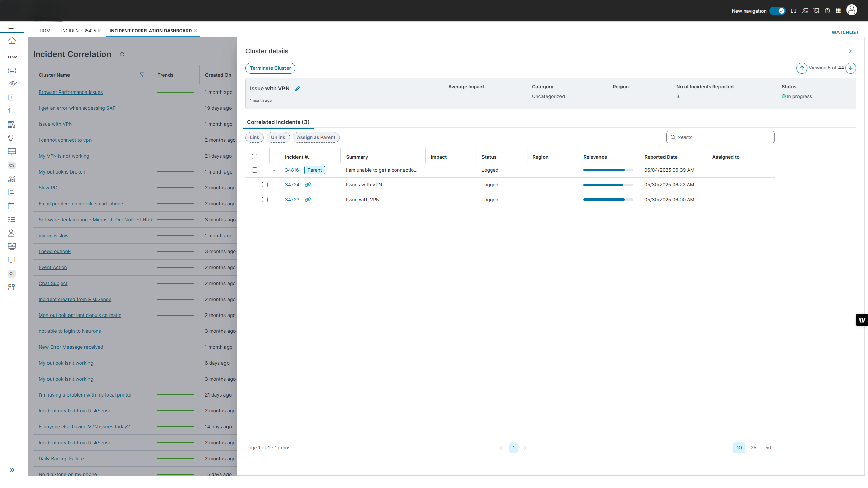
Task: Click the alert/incident icon in sidebar
Action: (12, 97)
